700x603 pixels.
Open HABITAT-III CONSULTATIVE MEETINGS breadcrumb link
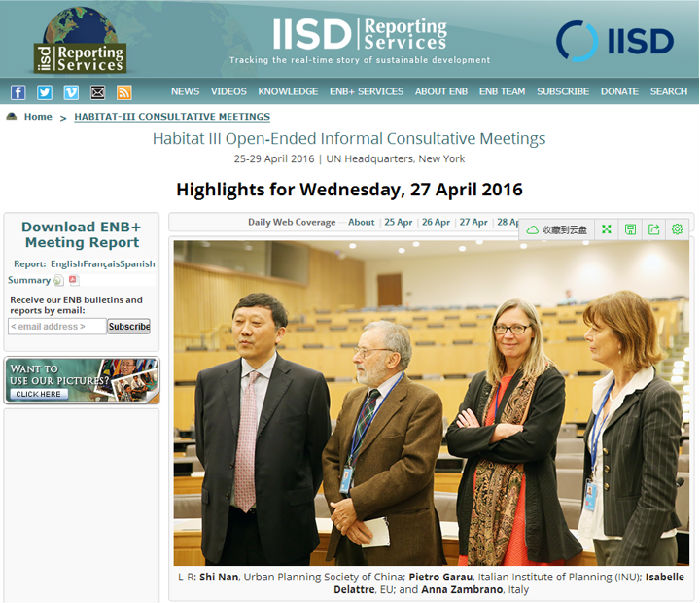(x=172, y=117)
